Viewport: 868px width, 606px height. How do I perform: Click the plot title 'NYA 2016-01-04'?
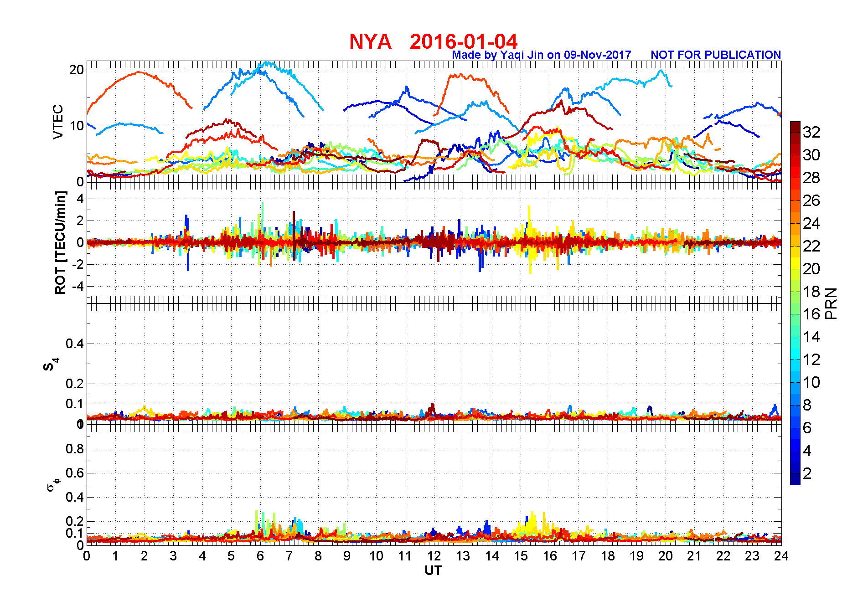pos(433,41)
